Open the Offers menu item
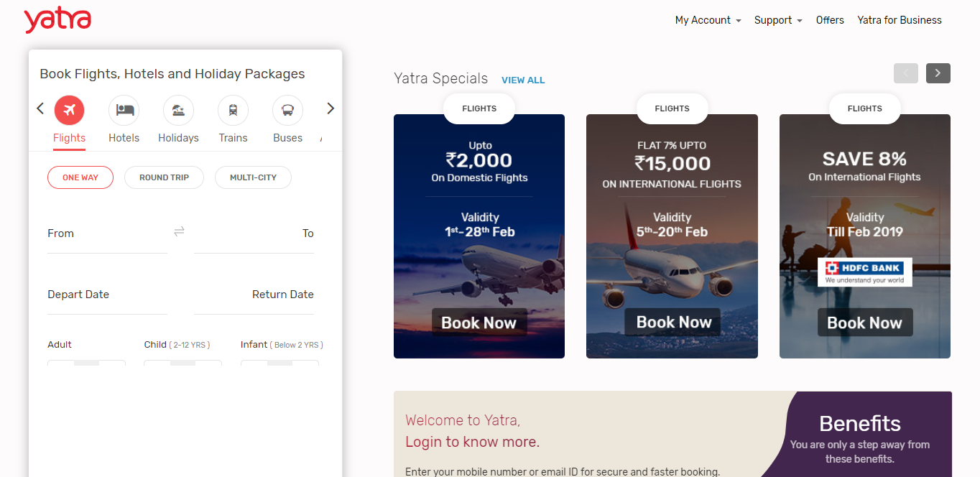This screenshot has width=980, height=477. 830,20
